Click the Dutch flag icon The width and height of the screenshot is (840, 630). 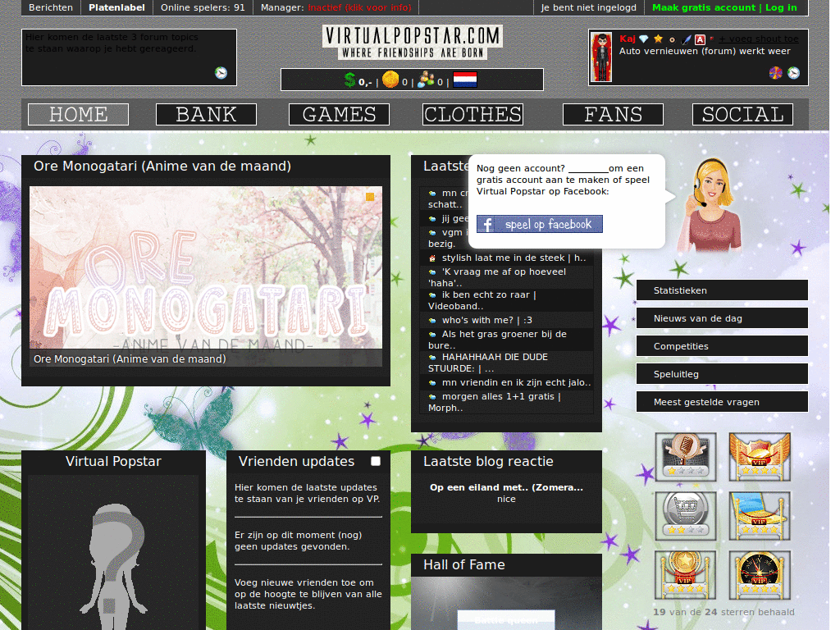(464, 80)
